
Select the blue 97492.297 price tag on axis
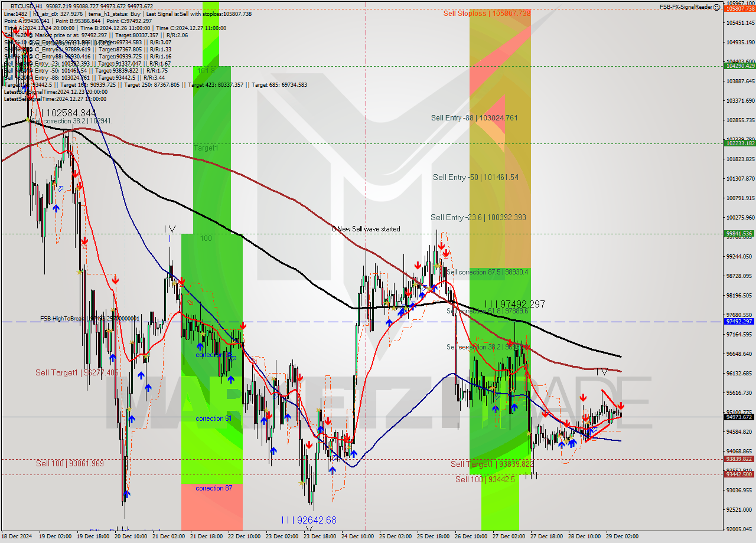(x=739, y=322)
